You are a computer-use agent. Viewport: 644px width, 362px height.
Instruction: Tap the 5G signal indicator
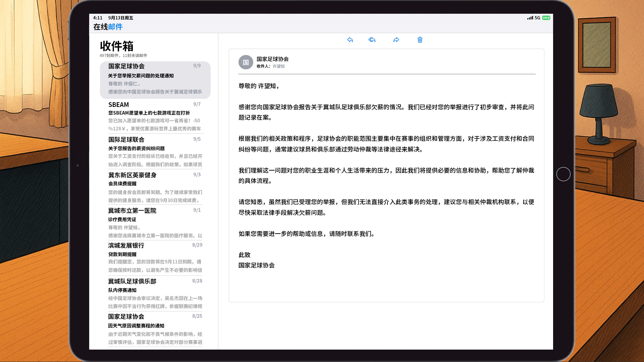pos(537,18)
